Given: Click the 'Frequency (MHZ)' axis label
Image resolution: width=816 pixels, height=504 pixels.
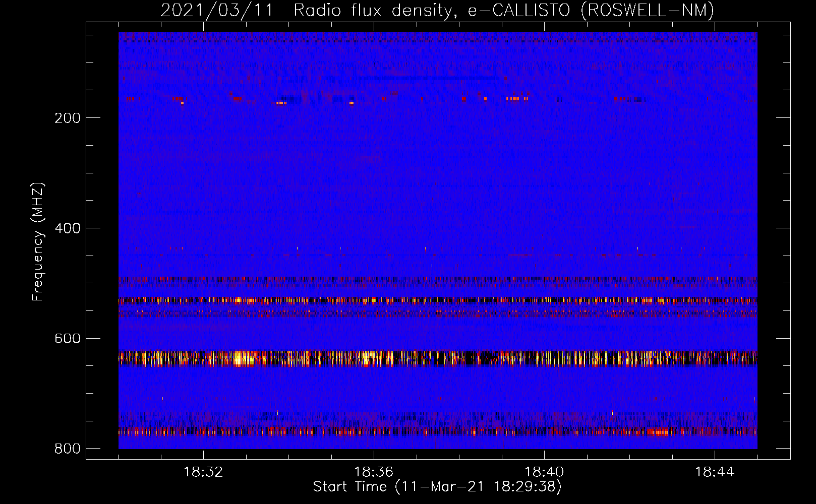Looking at the screenshot, I should click(38, 242).
